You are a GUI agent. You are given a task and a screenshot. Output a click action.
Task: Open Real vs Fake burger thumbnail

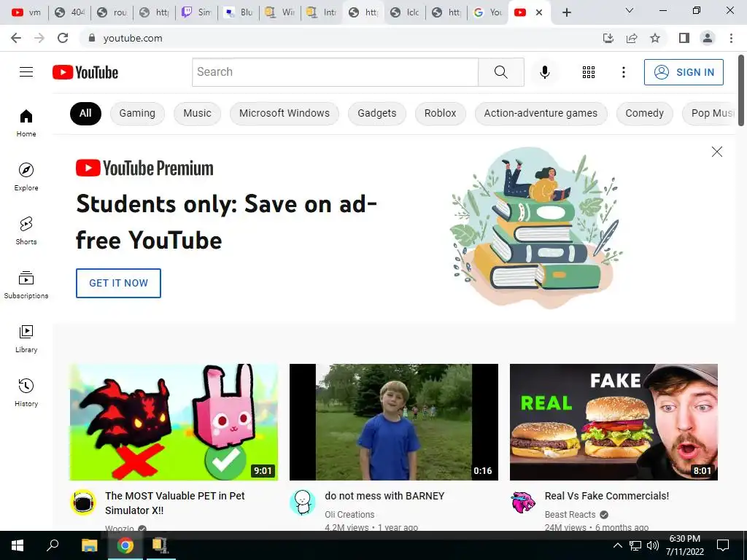click(x=614, y=422)
